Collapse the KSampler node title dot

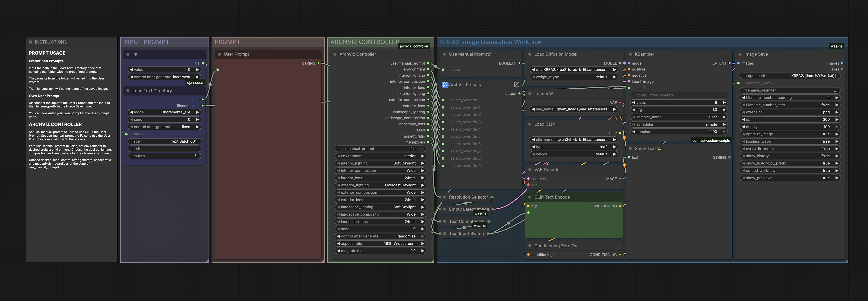pyautogui.click(x=630, y=54)
